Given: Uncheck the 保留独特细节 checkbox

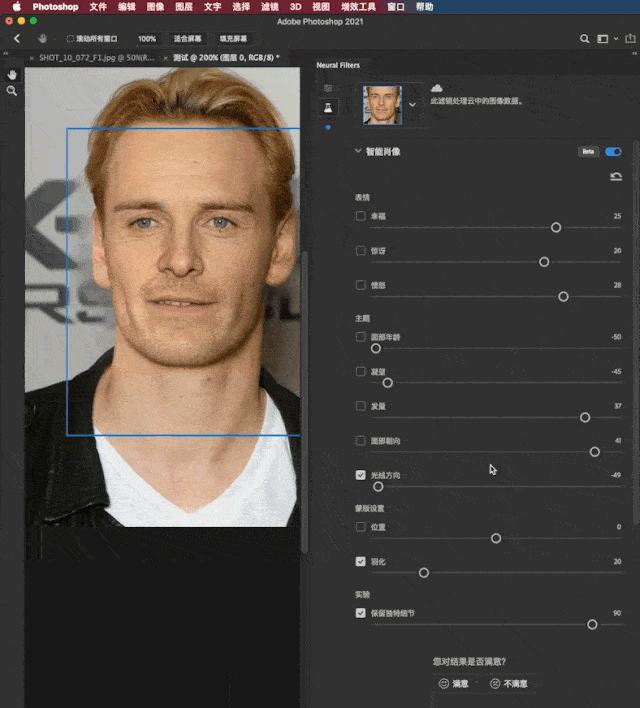Looking at the screenshot, I should click(360, 613).
